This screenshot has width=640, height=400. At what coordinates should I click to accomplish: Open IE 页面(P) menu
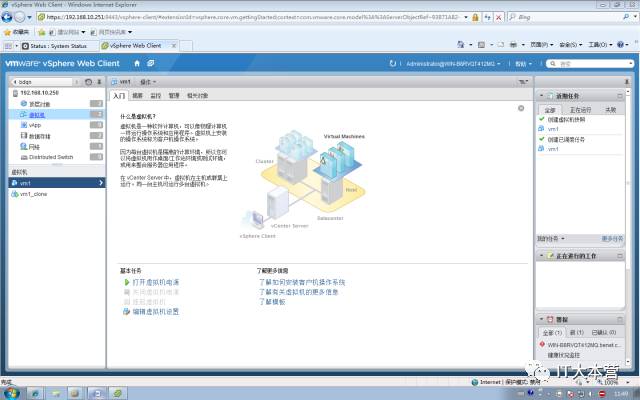pos(542,44)
